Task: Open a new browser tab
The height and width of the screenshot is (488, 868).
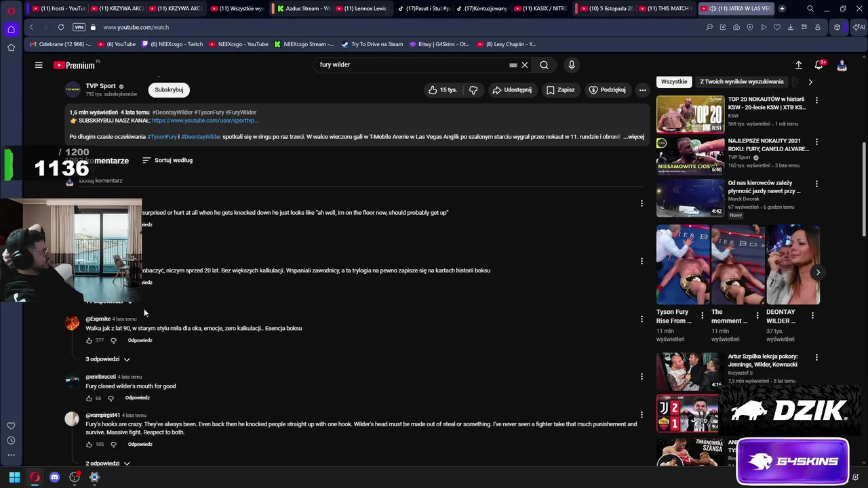Action: tap(782, 8)
